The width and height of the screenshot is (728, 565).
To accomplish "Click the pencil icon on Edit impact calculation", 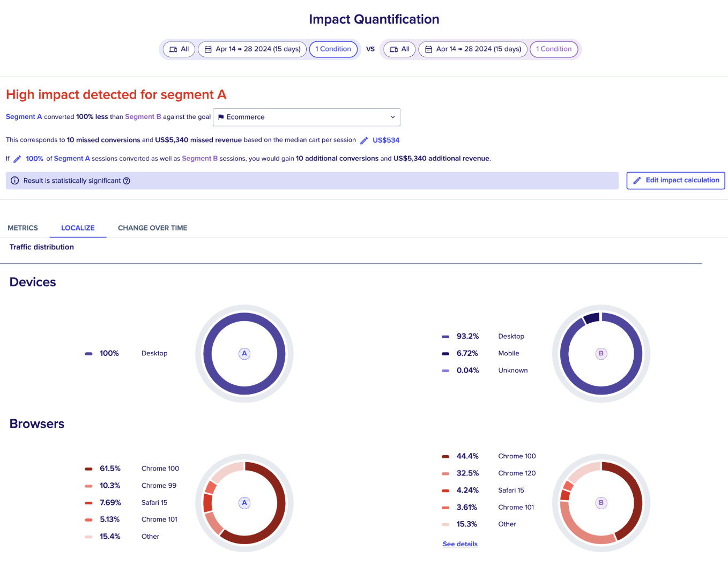I will 637,180.
